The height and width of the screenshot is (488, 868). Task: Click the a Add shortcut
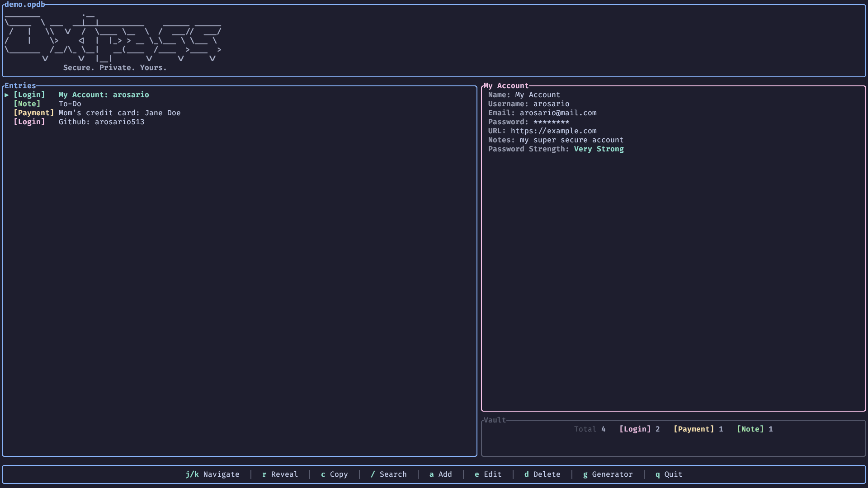point(441,474)
